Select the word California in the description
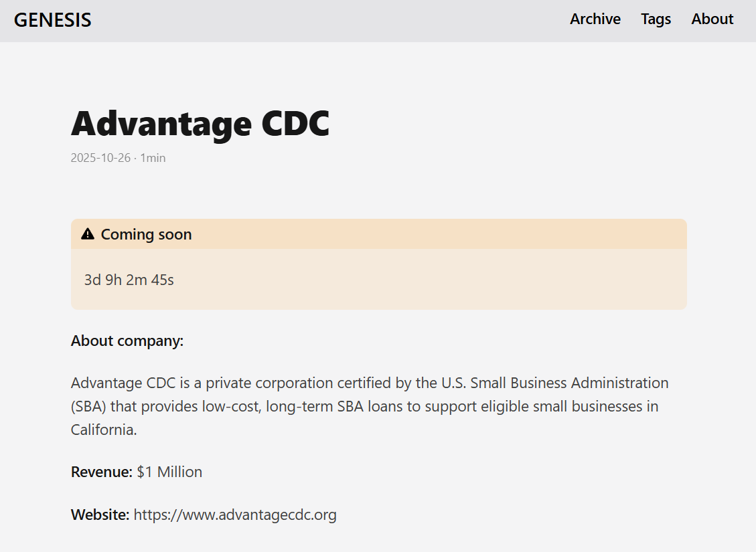 click(100, 430)
